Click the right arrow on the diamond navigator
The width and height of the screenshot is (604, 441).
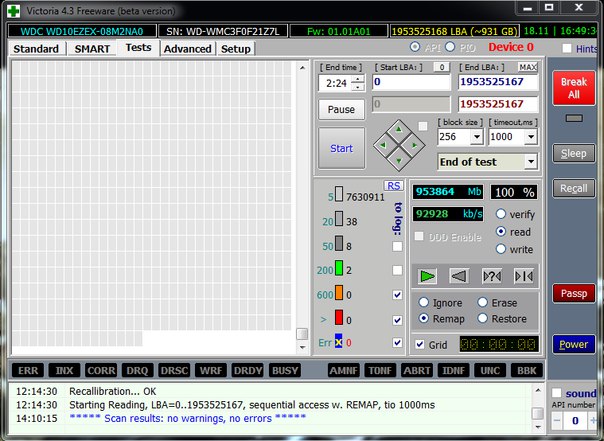414,146
